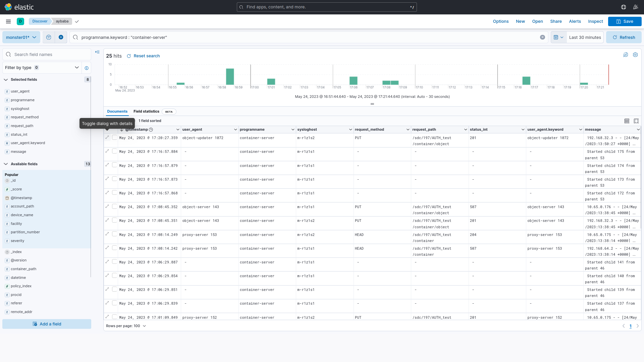Screen dimensions: 644x362
Task: Collapse the field sidebar
Action: (x=97, y=52)
